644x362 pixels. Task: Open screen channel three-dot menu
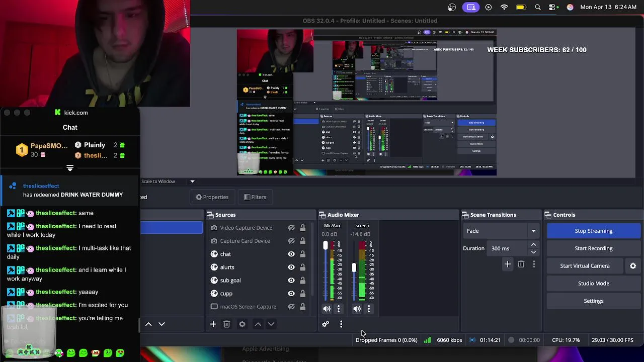pos(369,309)
